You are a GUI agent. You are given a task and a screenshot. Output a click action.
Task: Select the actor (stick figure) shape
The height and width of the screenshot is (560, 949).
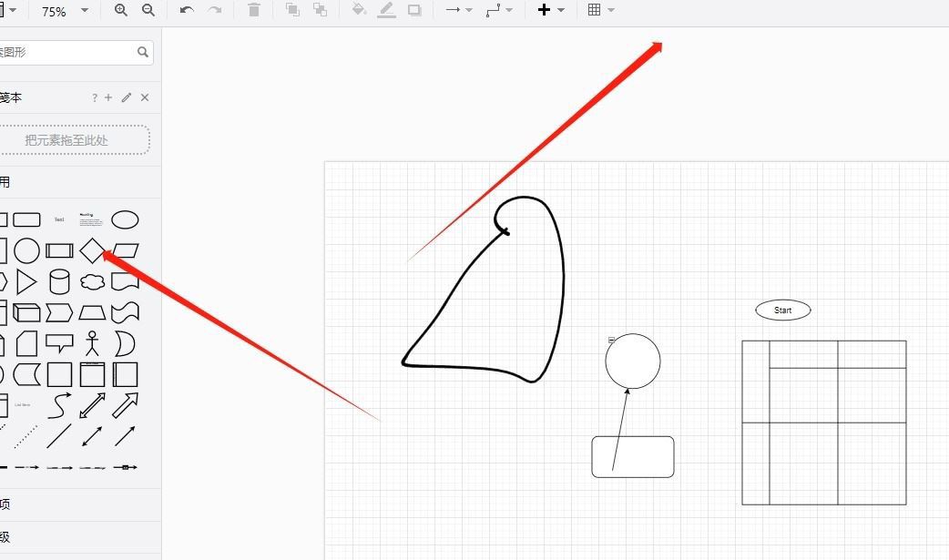tap(94, 343)
